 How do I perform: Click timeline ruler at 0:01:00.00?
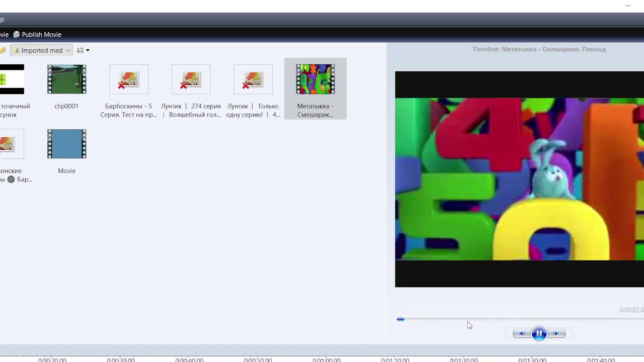point(326,359)
